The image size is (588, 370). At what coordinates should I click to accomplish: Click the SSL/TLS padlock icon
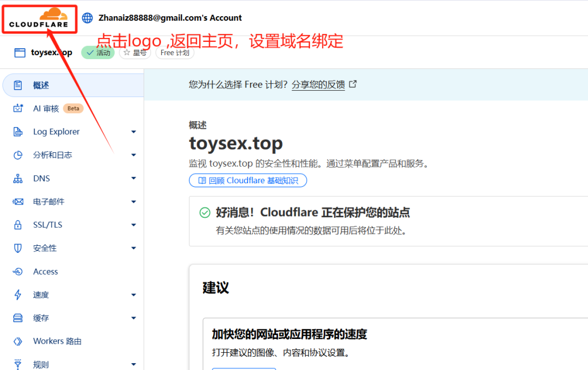(18, 225)
